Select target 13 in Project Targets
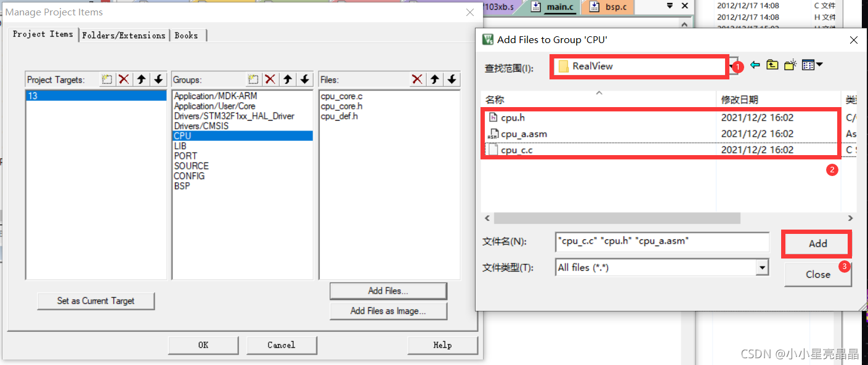 click(x=96, y=96)
